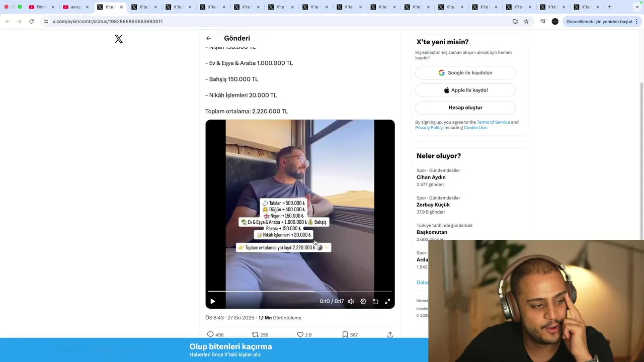Click Google ile kaydolun button
Screen dimensions: 644x362
465,72
